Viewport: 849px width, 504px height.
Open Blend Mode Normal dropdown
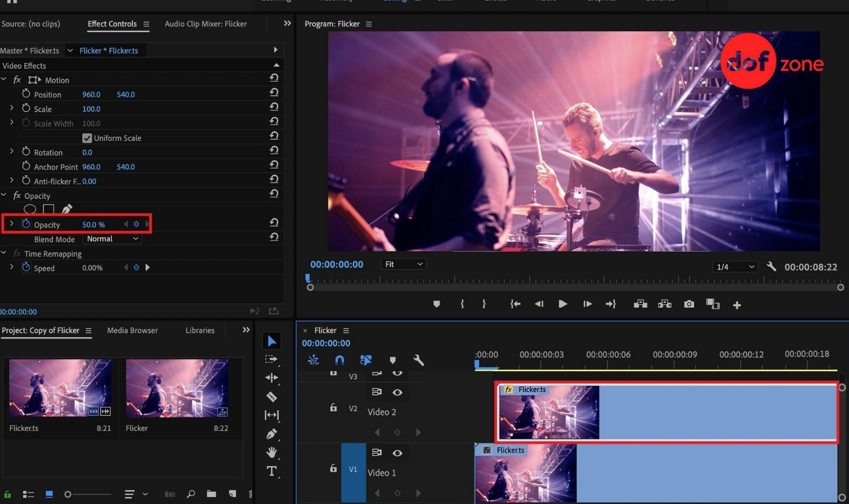click(112, 239)
